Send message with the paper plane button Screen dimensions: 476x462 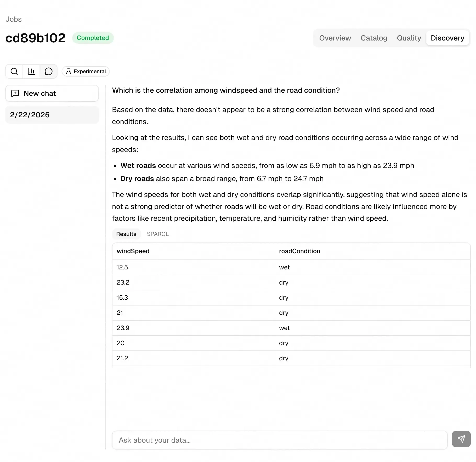[461, 439]
